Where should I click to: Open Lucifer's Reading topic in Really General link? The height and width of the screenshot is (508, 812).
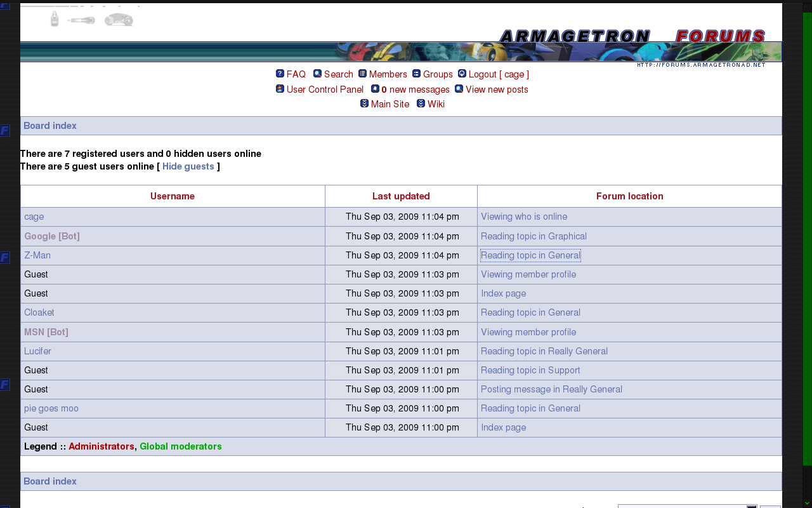point(544,351)
